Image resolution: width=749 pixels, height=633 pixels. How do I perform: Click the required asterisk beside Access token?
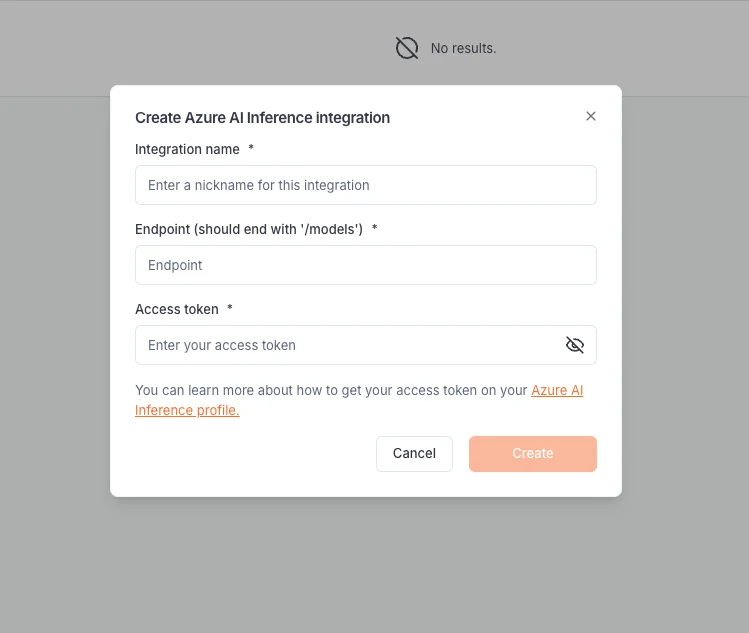(x=230, y=307)
